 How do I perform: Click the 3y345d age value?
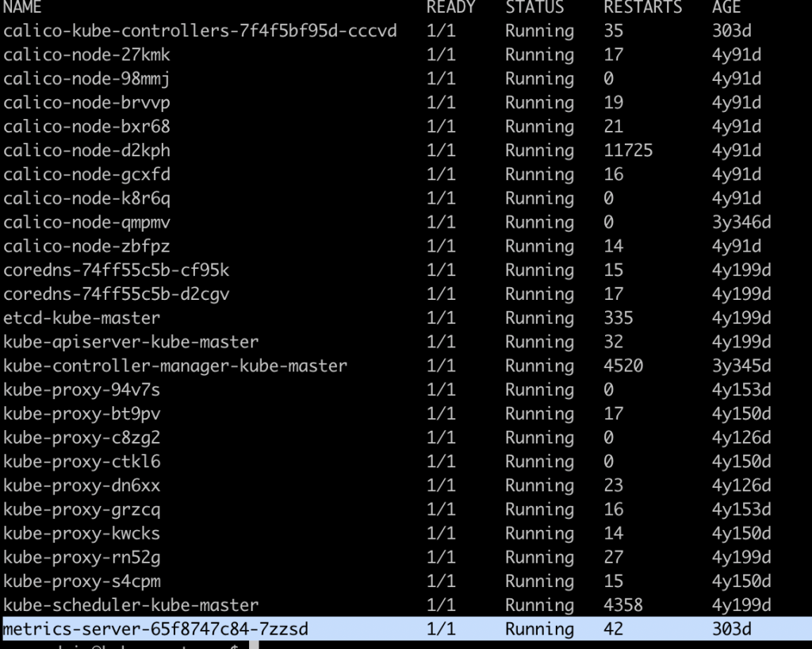tap(741, 366)
